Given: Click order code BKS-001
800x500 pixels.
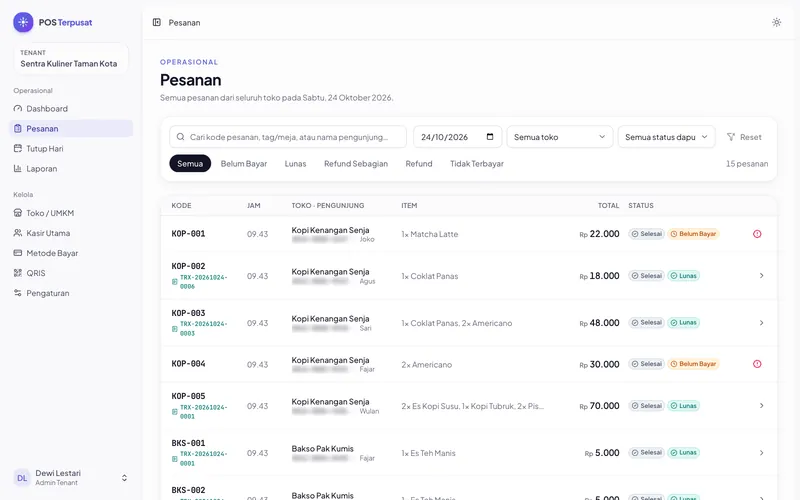Looking at the screenshot, I should 188,443.
